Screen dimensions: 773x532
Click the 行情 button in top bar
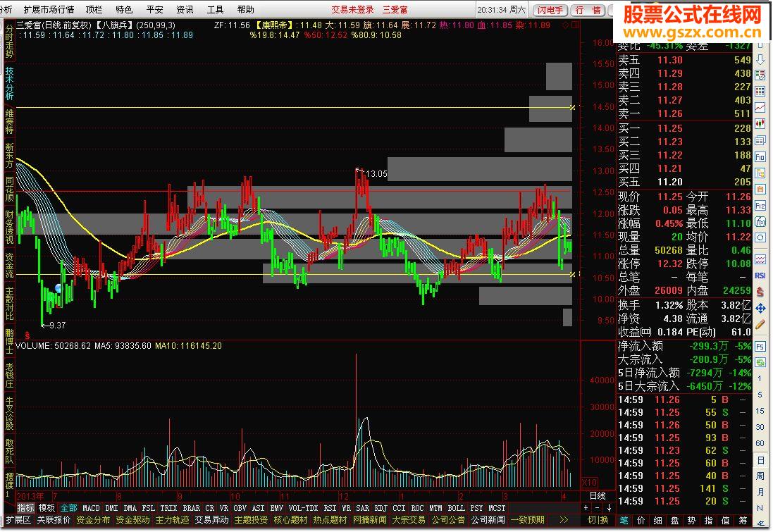coord(588,10)
